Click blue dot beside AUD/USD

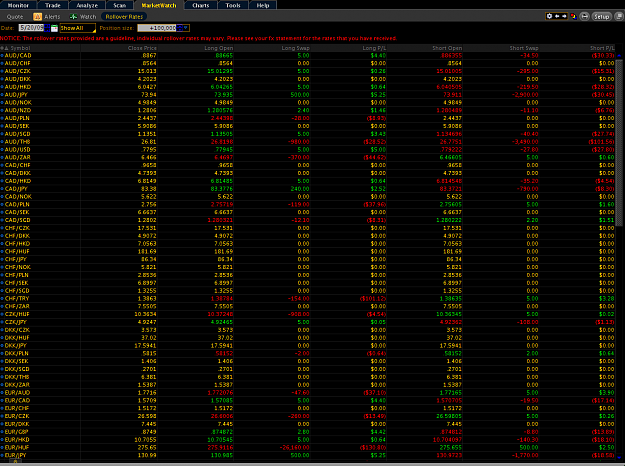(x=2, y=150)
